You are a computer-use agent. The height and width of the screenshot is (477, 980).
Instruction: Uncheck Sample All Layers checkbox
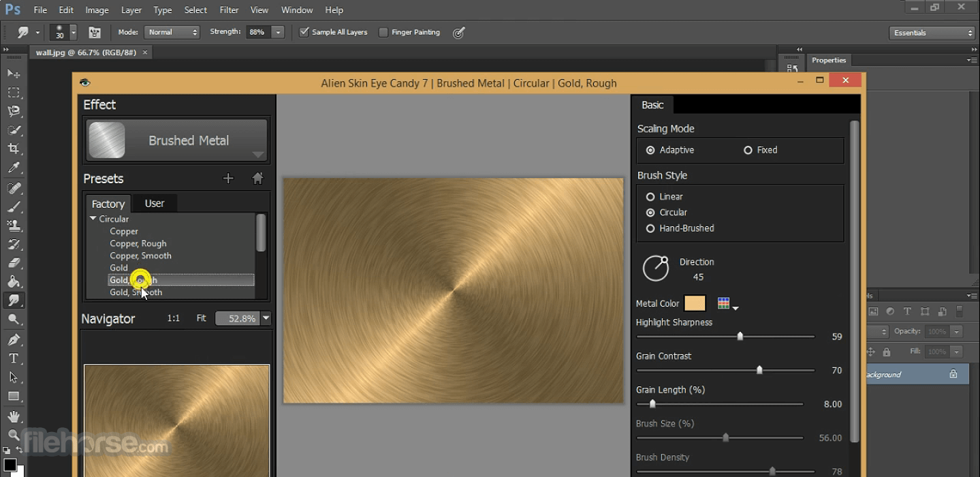304,32
